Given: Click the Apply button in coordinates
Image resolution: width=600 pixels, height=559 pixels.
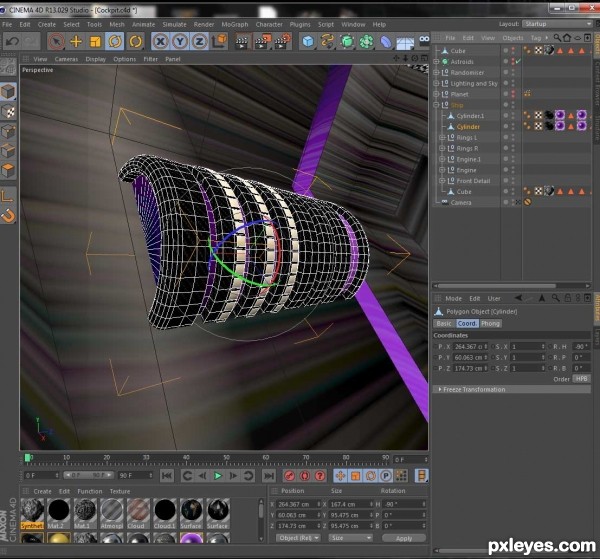Looking at the screenshot, I should tap(404, 538).
